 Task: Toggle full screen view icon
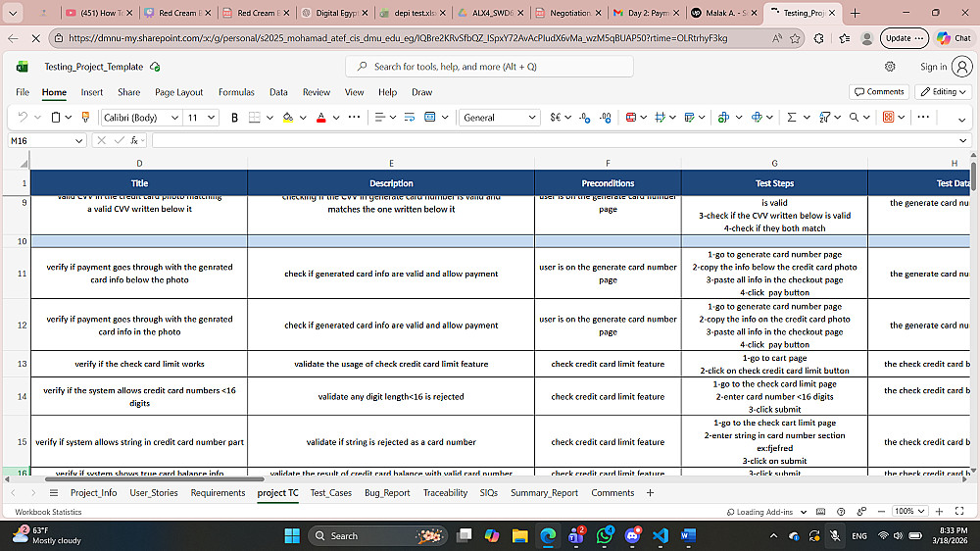(x=960, y=512)
